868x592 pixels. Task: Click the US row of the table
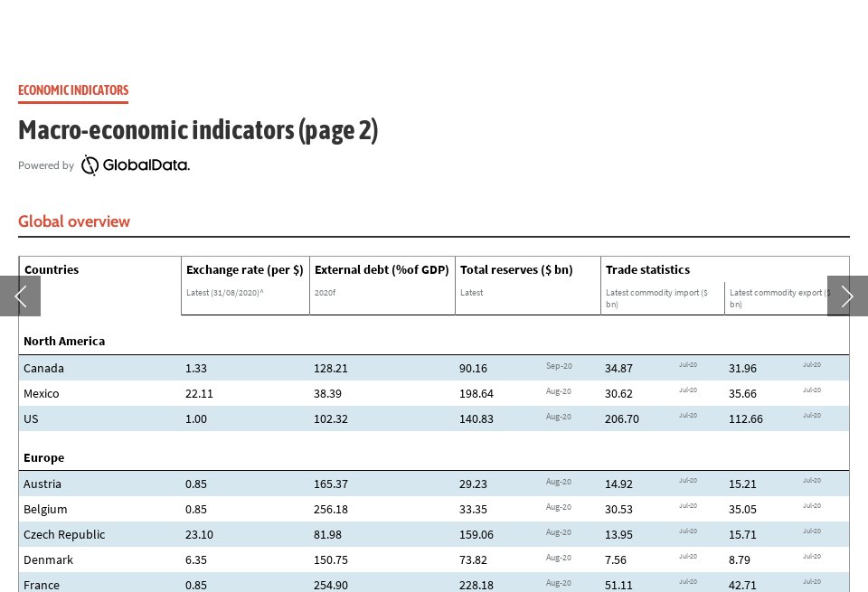32,418
